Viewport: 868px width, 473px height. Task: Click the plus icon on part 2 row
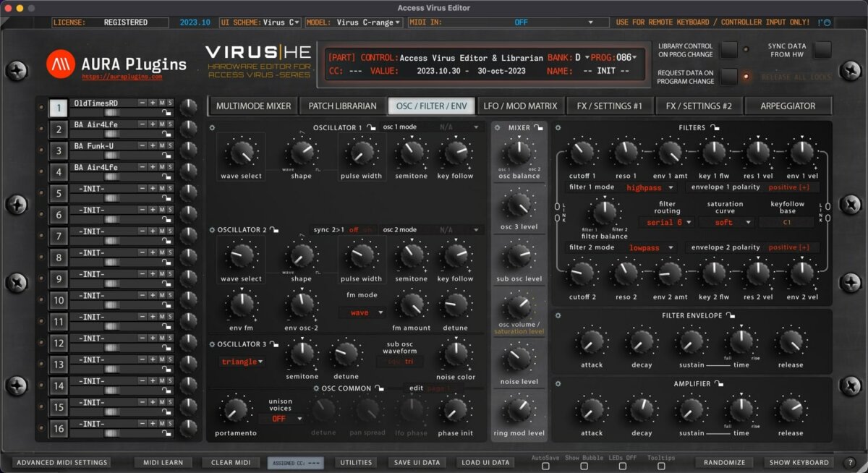click(x=152, y=124)
